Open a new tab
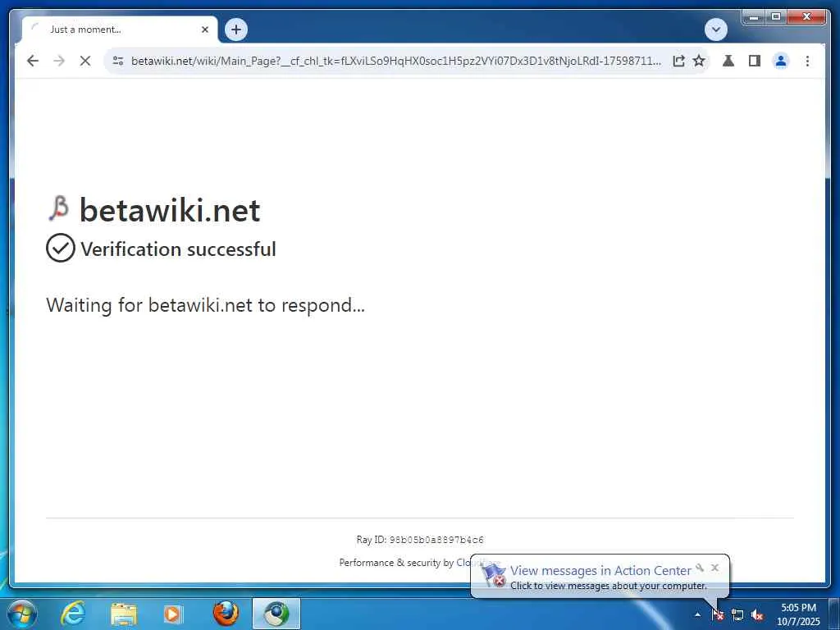 pyautogui.click(x=236, y=30)
